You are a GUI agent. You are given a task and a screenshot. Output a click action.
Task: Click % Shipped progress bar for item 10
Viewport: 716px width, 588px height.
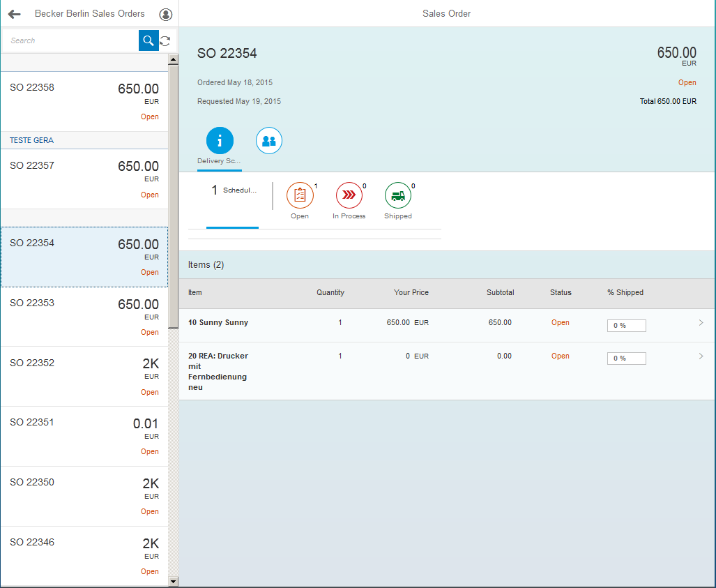pyautogui.click(x=626, y=326)
